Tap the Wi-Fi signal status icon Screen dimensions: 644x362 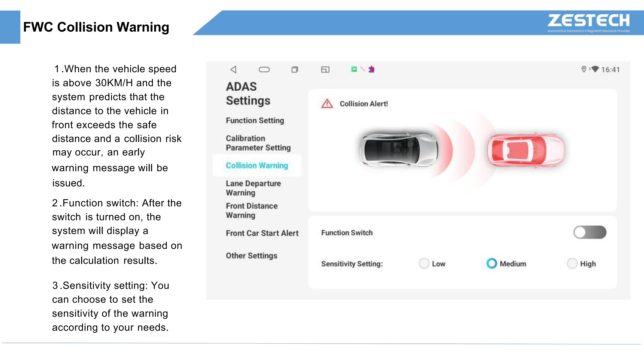click(x=595, y=69)
